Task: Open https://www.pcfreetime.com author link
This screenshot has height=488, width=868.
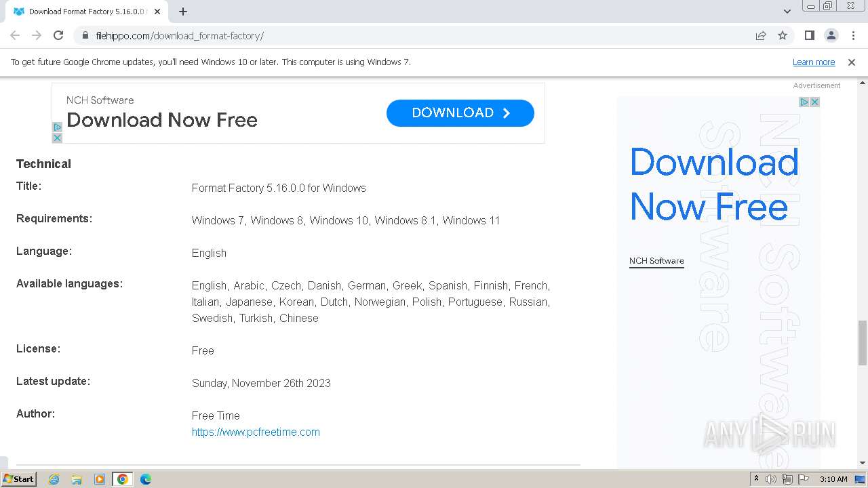Action: click(256, 432)
